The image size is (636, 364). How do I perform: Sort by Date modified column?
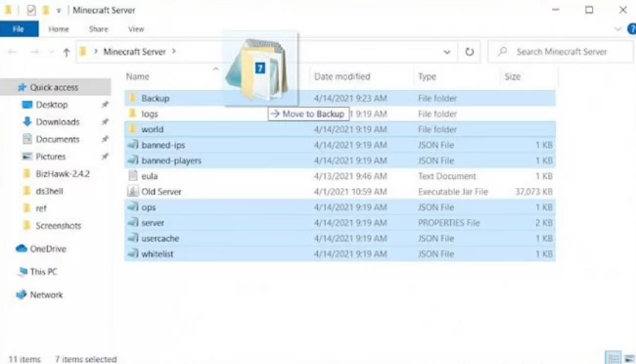(341, 76)
